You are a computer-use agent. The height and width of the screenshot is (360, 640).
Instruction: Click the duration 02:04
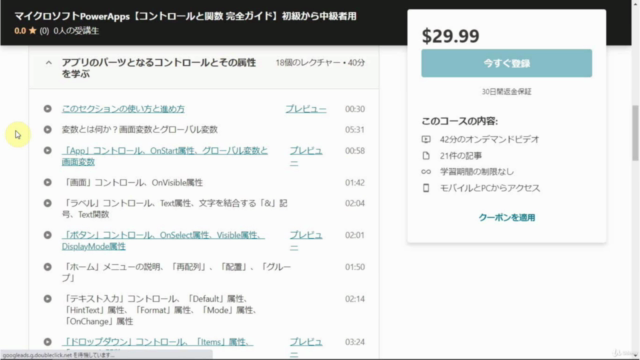point(355,203)
